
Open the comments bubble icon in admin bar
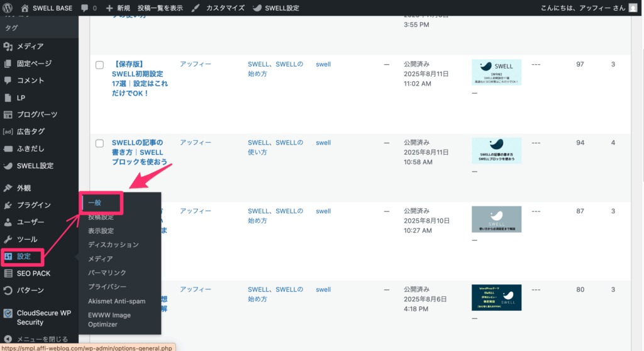pyautogui.click(x=85, y=8)
